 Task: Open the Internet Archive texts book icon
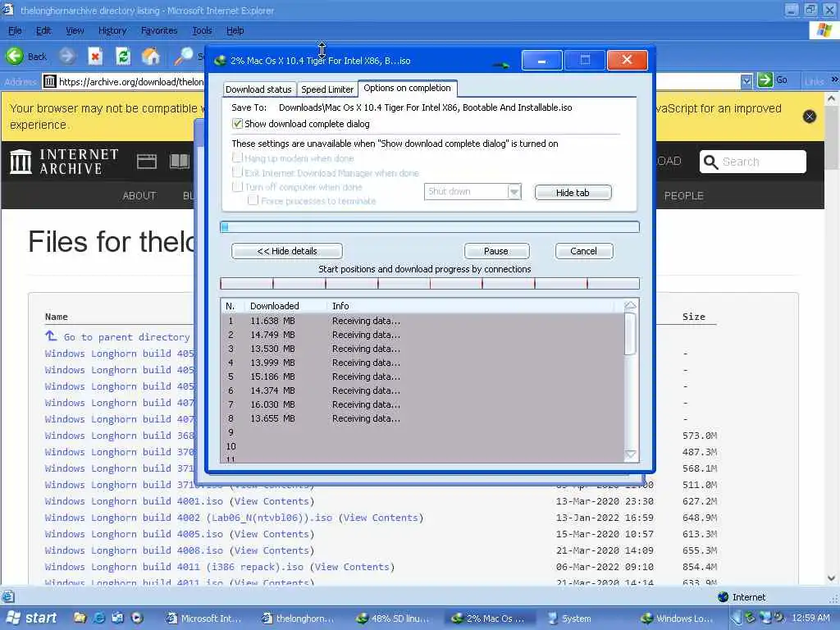pos(180,162)
